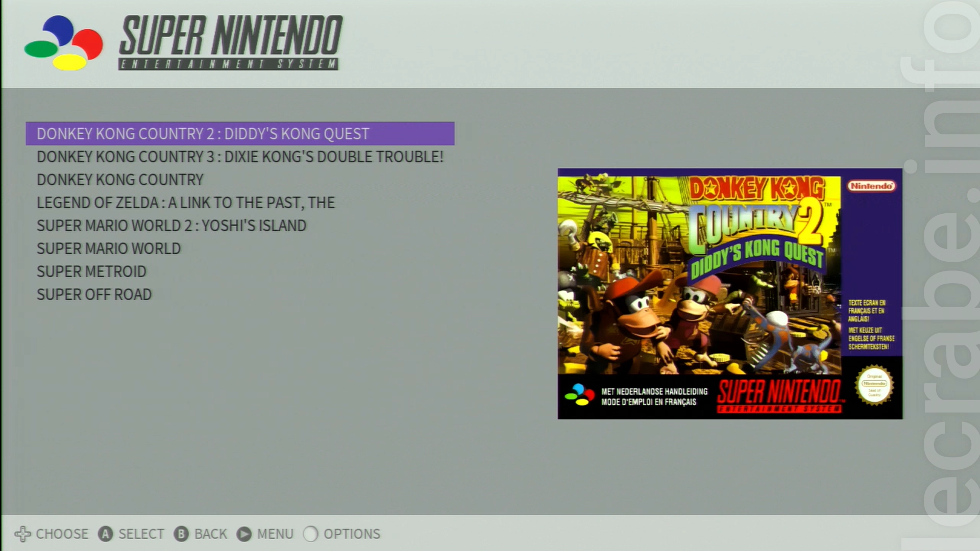Click the Start button icon for MENU
The height and width of the screenshot is (551, 980).
244,534
